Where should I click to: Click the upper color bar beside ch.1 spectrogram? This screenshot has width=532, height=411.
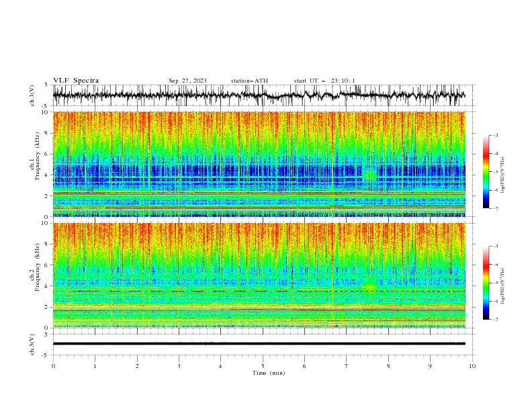click(486, 172)
